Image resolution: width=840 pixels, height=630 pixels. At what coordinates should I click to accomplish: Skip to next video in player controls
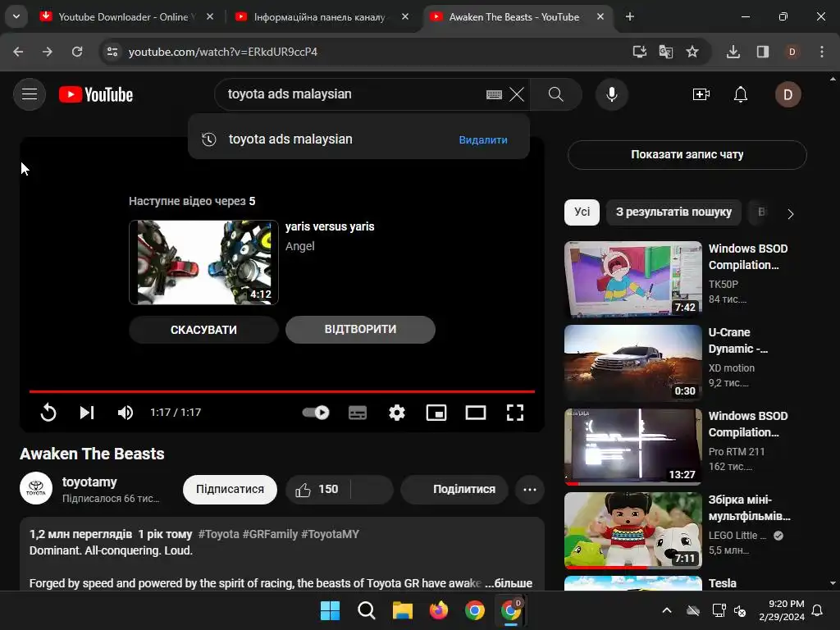(x=87, y=413)
